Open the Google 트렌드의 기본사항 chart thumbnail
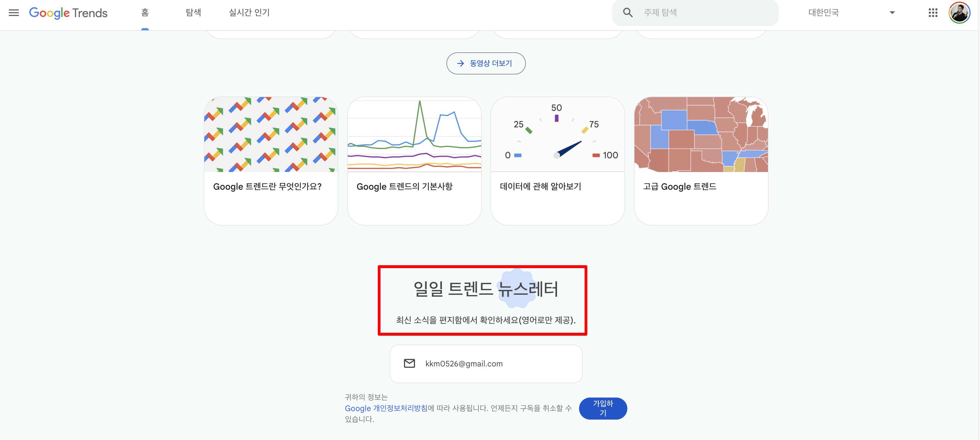The height and width of the screenshot is (440, 980). point(414,134)
